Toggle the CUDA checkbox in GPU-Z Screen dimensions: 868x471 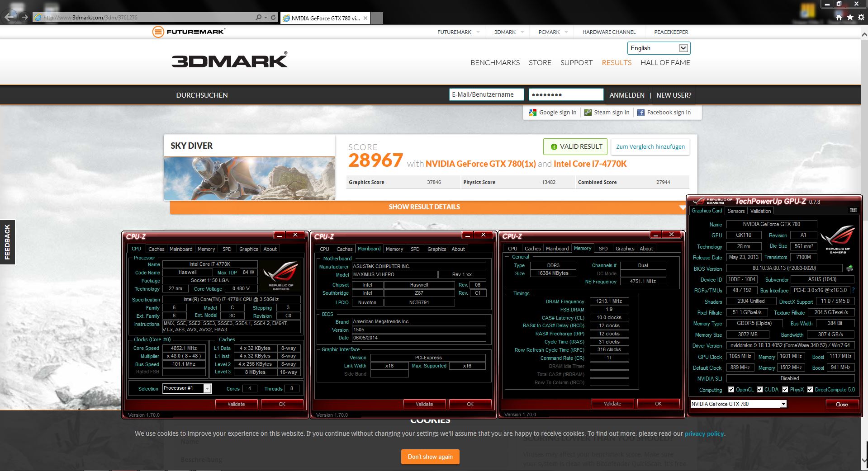click(x=759, y=389)
